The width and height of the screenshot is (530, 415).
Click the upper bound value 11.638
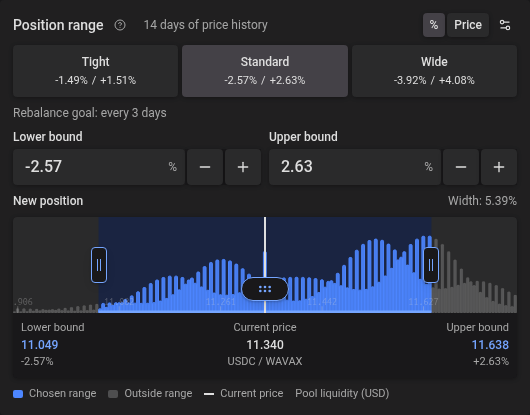click(490, 345)
